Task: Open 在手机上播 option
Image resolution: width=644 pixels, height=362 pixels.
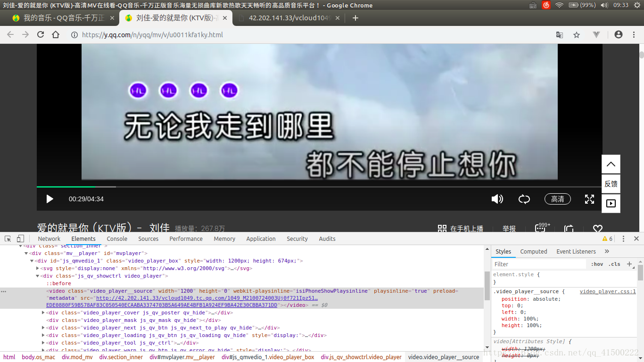Action: 461,229
